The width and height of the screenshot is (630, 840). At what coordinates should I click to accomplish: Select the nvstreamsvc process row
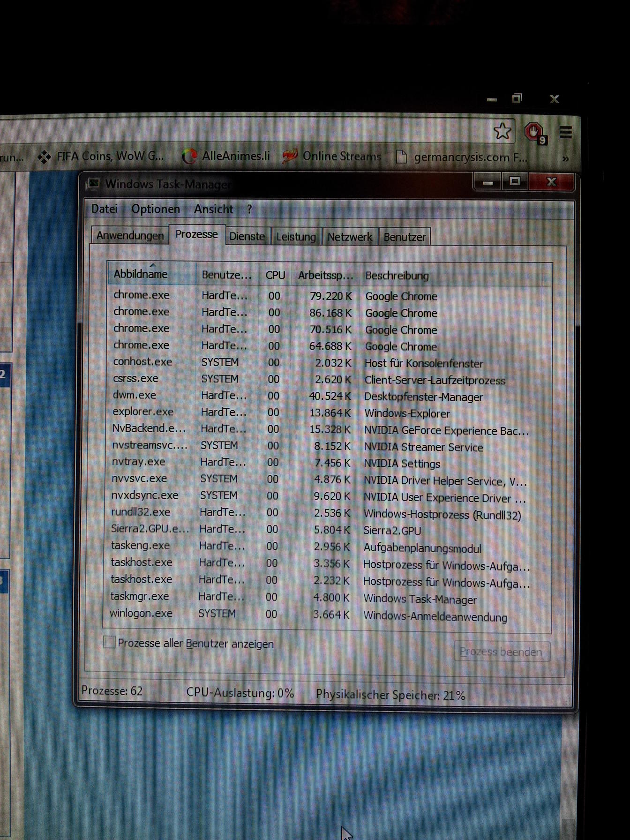pos(328,446)
